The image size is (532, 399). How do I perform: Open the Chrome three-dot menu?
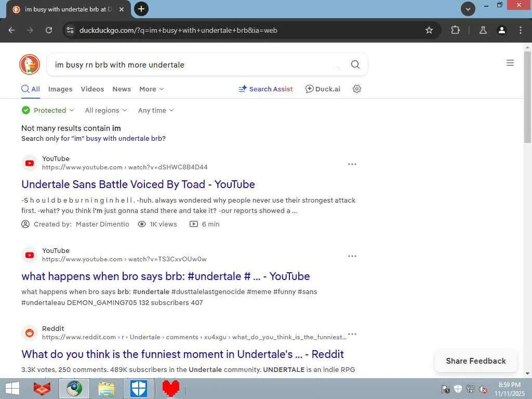point(521,30)
